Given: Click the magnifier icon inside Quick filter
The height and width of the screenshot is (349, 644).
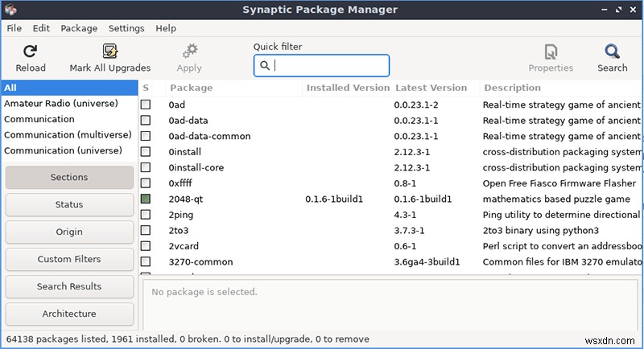Looking at the screenshot, I should (265, 66).
